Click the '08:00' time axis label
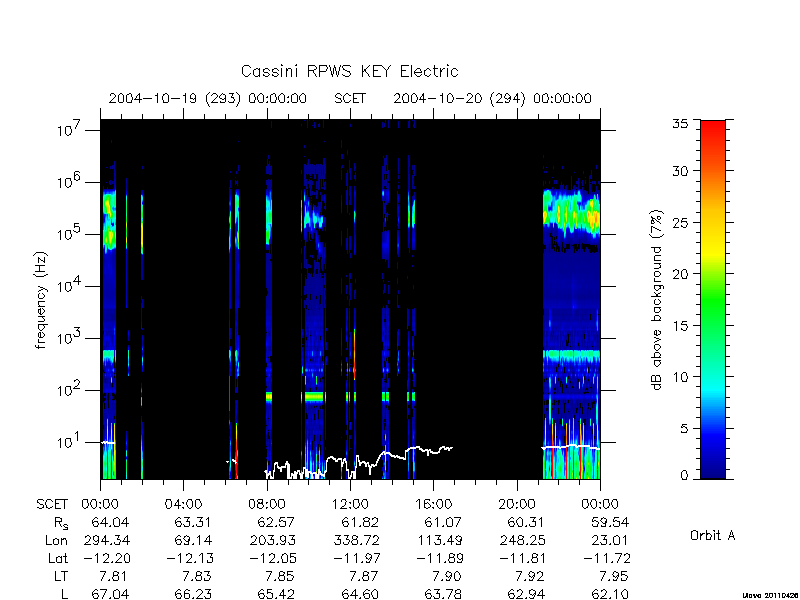Image resolution: width=800 pixels, height=600 pixels. pyautogui.click(x=267, y=504)
